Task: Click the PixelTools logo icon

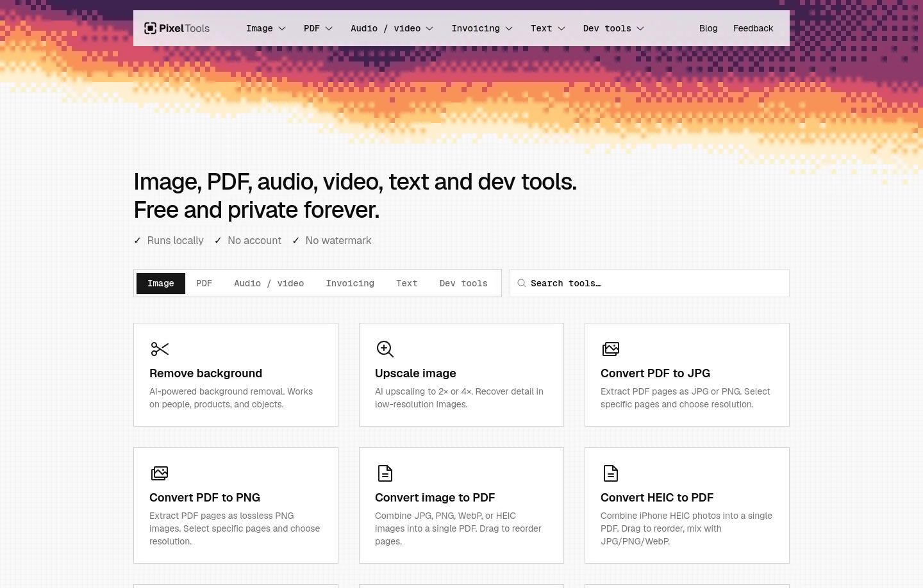Action: (150, 28)
